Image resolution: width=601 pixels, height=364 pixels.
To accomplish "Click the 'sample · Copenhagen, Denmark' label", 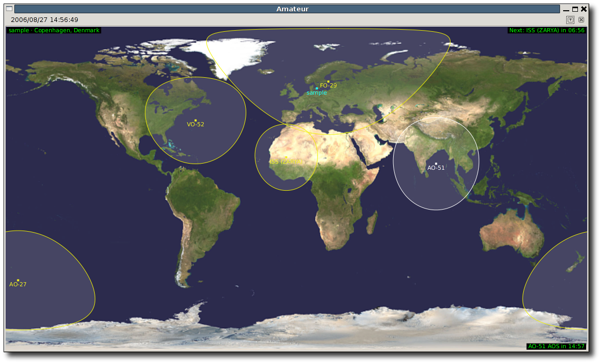I will 54,30.
